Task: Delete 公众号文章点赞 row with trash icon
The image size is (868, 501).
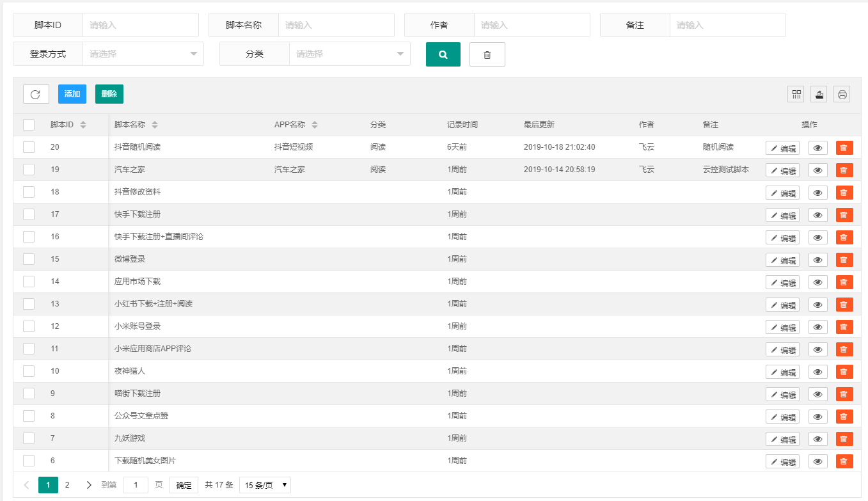Action: (x=844, y=417)
